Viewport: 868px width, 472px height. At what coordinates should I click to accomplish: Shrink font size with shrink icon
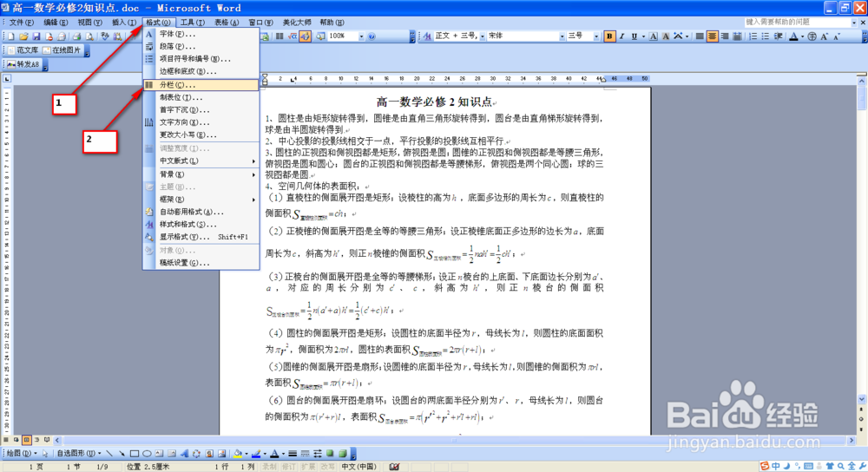click(x=837, y=36)
